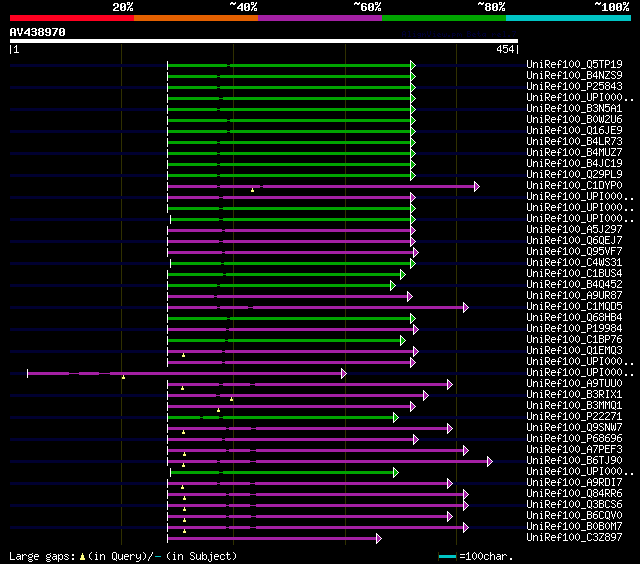The height and width of the screenshot is (564, 640).
Task: Click the arrowhead ending the Q5TP19 alignment
Action: (x=413, y=65)
